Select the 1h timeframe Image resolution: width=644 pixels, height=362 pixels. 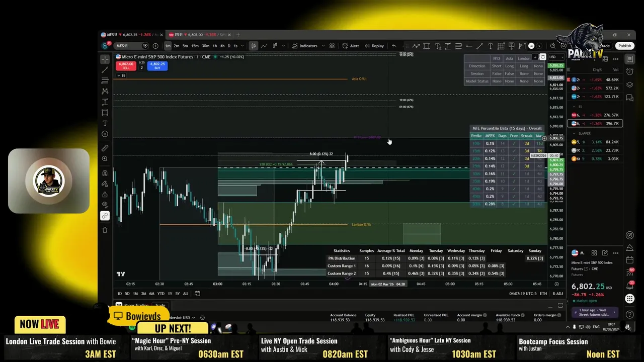click(215, 46)
